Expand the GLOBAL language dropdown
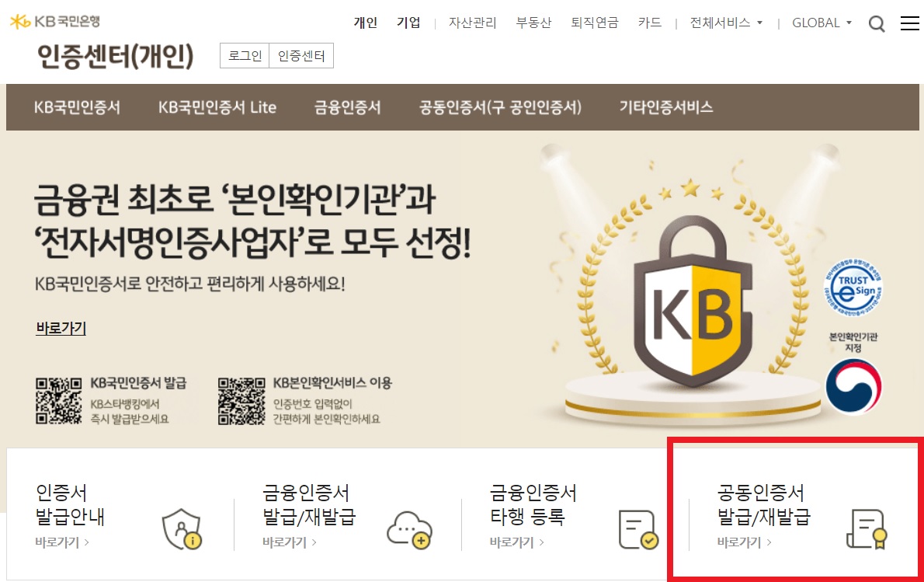924x582 pixels. (822, 23)
